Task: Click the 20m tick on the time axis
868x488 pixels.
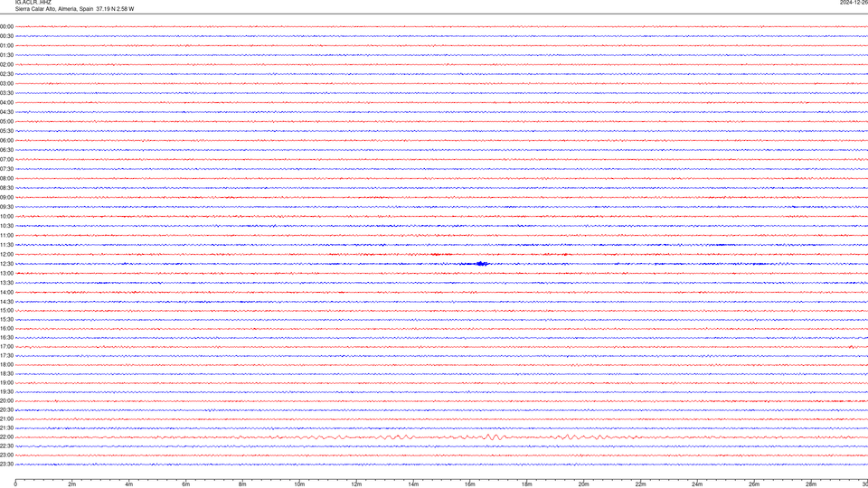Action: [x=583, y=484]
